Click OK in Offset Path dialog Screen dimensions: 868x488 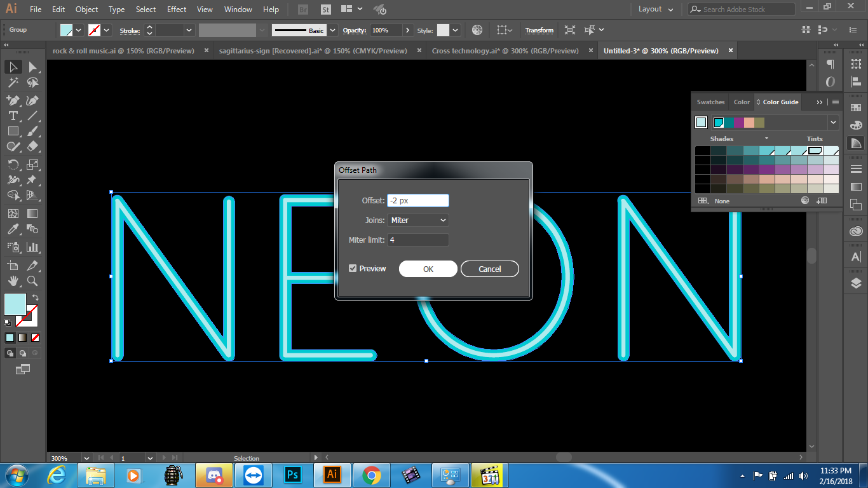click(x=428, y=269)
